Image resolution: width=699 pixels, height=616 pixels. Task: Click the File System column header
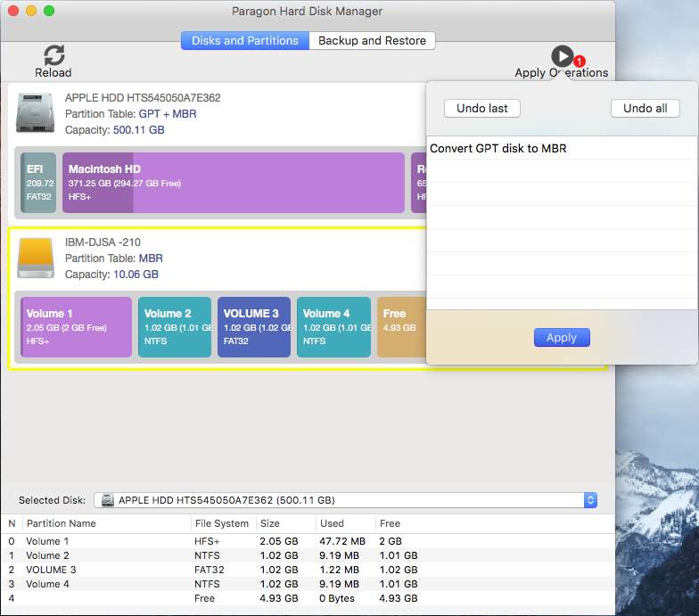pos(221,523)
